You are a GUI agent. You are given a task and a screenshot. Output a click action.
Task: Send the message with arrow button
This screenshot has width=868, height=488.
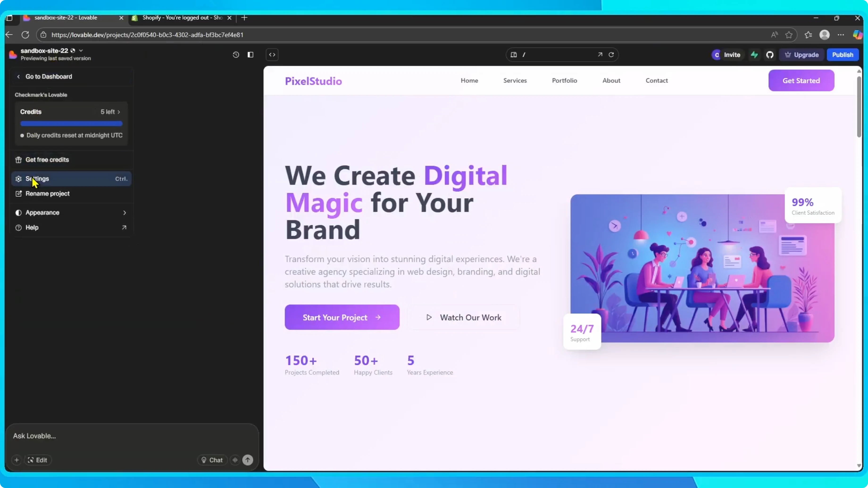[x=248, y=460]
